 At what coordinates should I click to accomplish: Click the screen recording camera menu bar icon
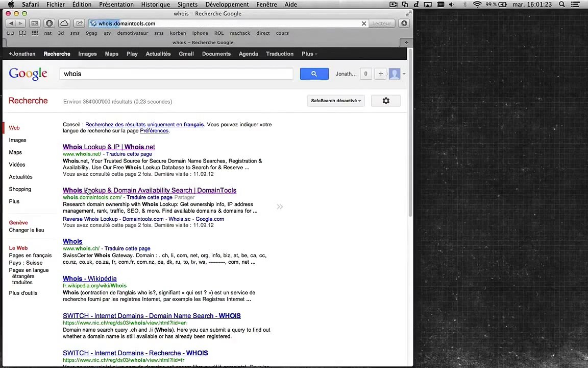394,5
